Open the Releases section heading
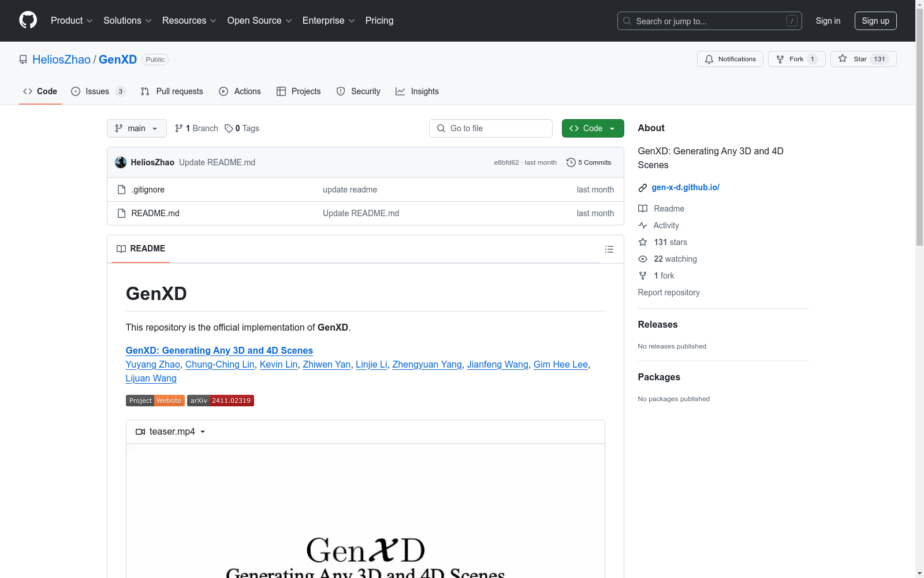Viewport: 924px width, 578px height. click(x=658, y=324)
